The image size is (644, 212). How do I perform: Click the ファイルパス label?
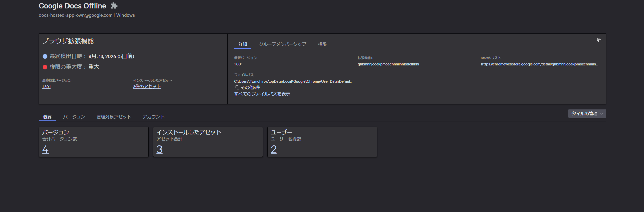(x=244, y=75)
